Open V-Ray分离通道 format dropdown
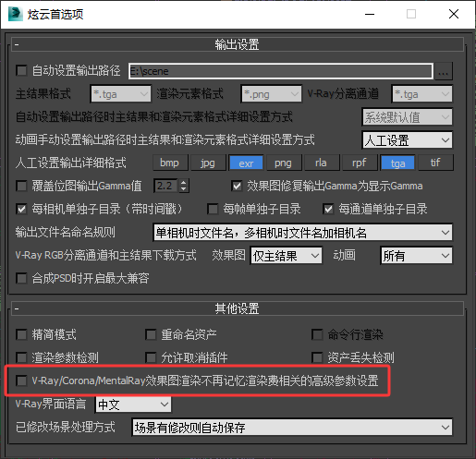 coord(421,94)
